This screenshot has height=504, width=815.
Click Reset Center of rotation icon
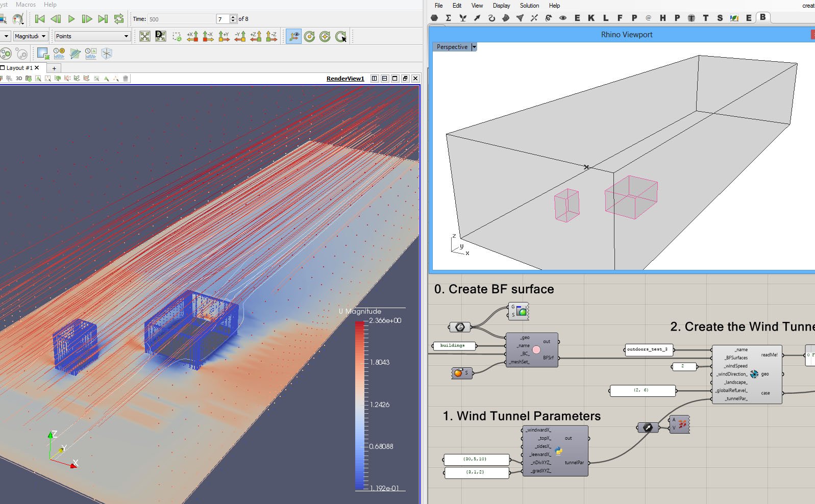pyautogui.click(x=325, y=36)
